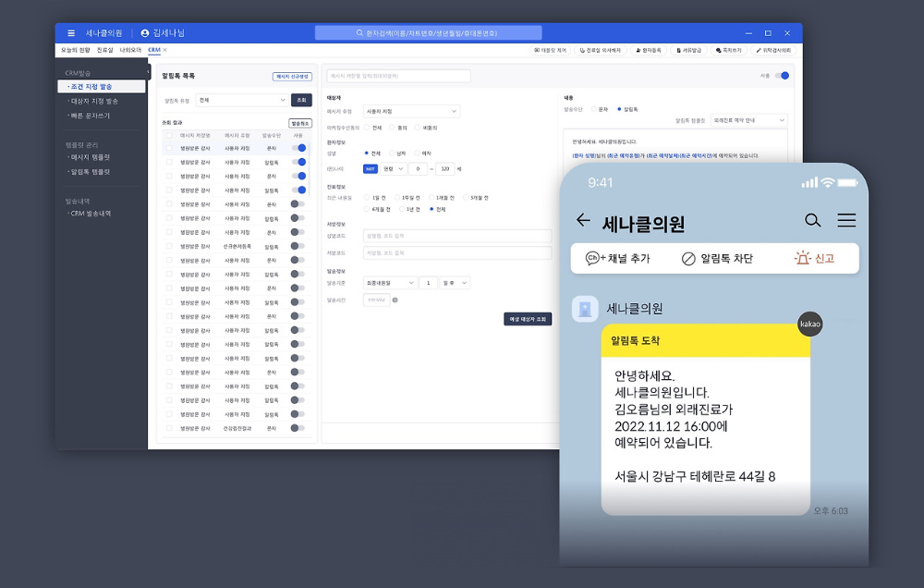Select the 여자 gender radio button
Viewport: 924px width, 588px height.
pyautogui.click(x=418, y=153)
